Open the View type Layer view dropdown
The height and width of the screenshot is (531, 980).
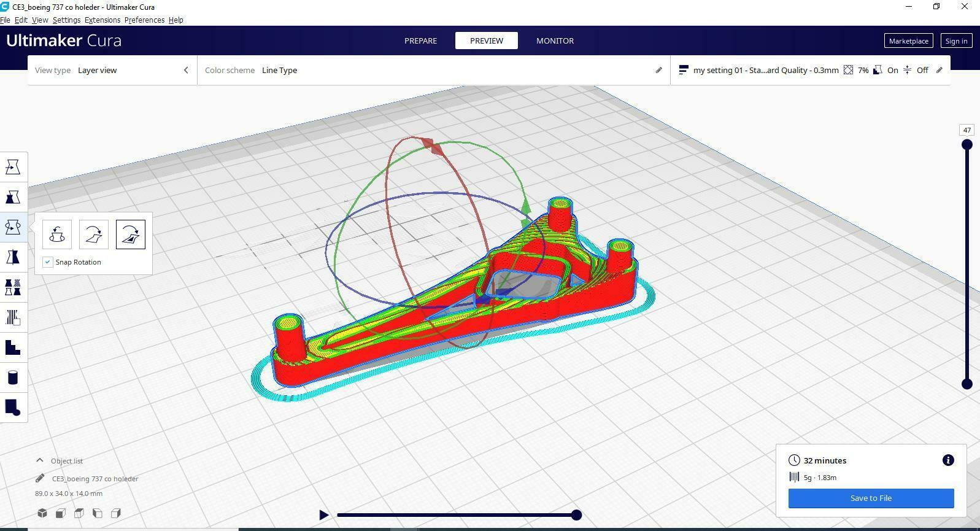pos(112,71)
